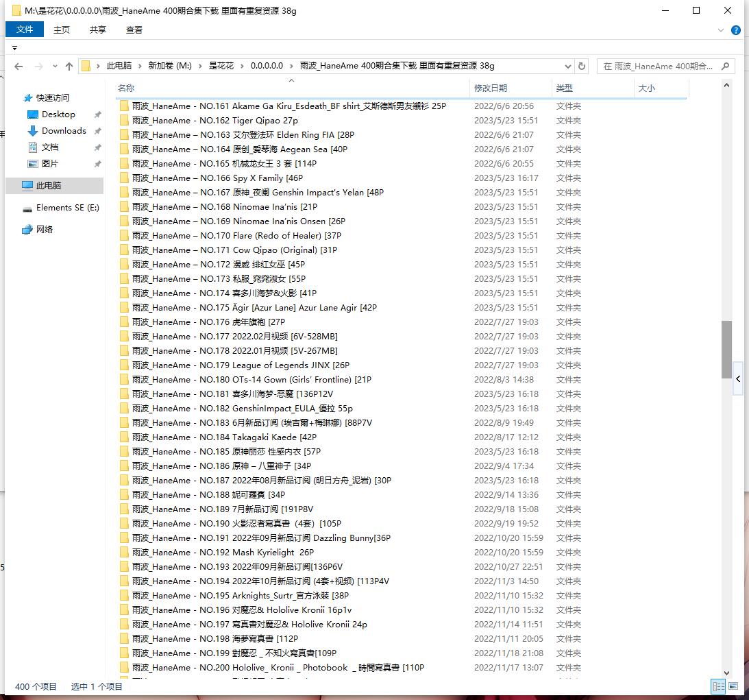This screenshot has height=700, width=749.
Task: Go back with the left arrow button
Action: 19,67
